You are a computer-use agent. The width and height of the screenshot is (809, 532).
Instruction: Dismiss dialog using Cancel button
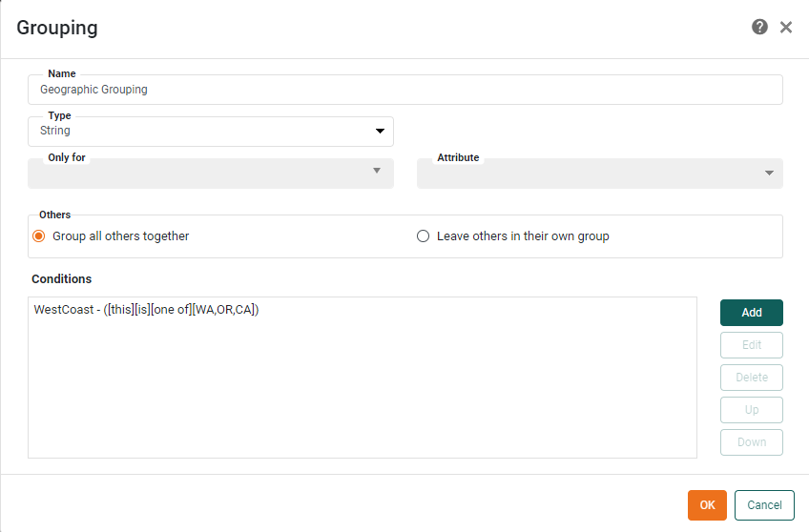coord(764,505)
